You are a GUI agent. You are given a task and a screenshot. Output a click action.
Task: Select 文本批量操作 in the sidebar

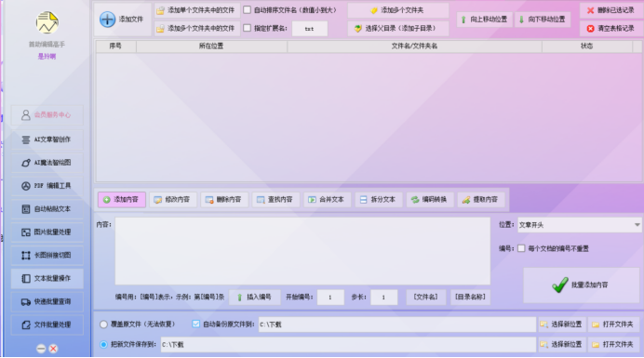pyautogui.click(x=47, y=278)
